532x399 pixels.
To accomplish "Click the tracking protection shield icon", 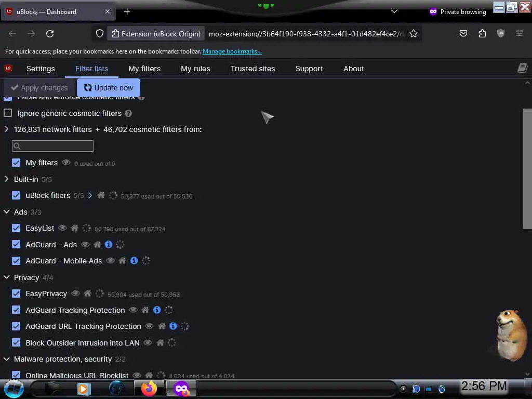I will [99, 34].
